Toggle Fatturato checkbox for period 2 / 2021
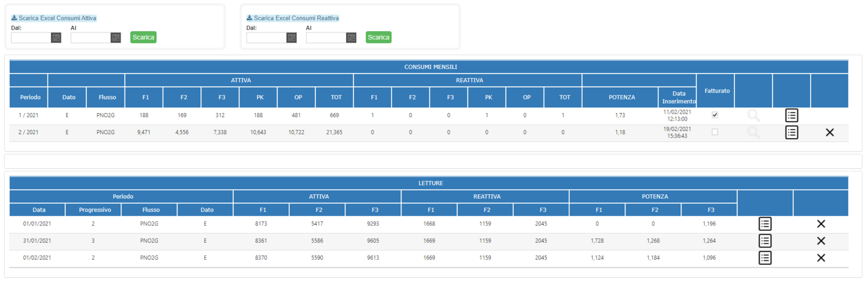 (x=715, y=132)
